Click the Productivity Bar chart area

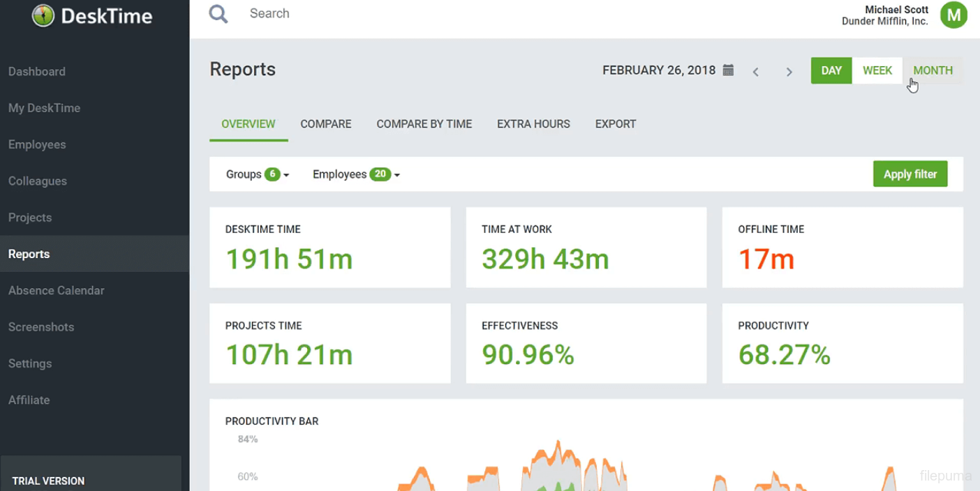click(x=586, y=460)
